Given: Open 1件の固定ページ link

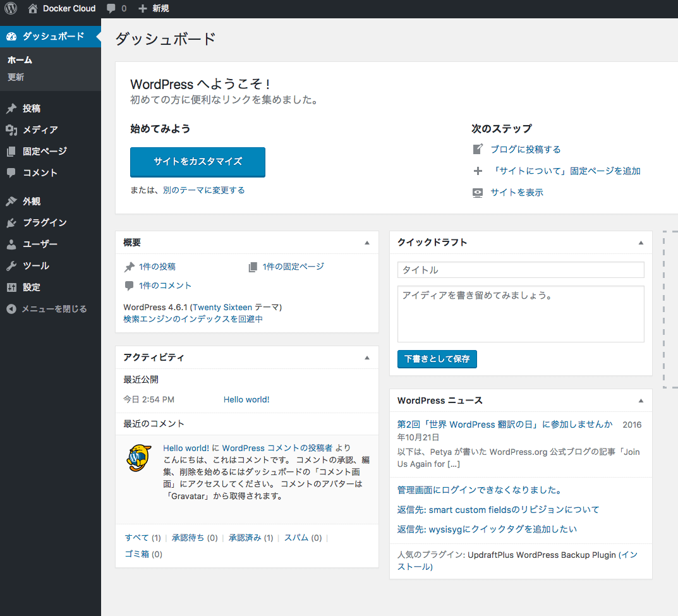Looking at the screenshot, I should tap(293, 267).
